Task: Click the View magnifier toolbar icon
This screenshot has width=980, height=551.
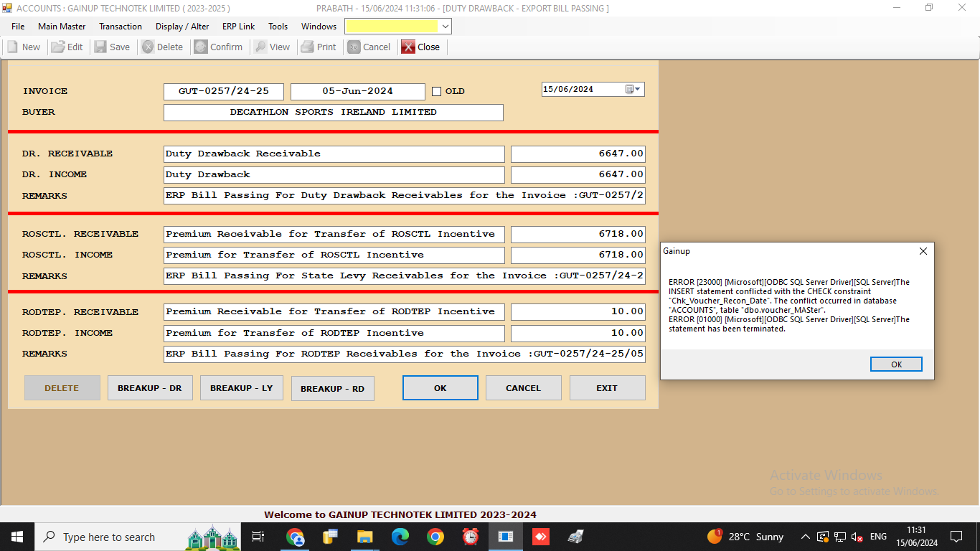Action: pyautogui.click(x=260, y=47)
